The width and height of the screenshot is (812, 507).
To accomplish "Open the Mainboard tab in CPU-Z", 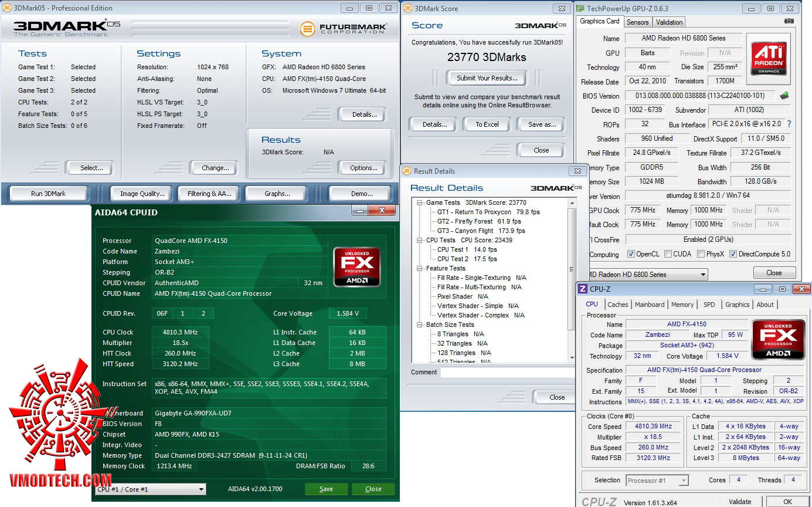I will 650,305.
